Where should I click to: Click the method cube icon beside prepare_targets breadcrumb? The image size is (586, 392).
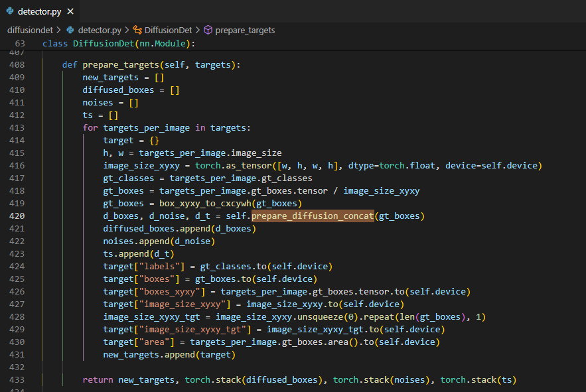tap(208, 30)
